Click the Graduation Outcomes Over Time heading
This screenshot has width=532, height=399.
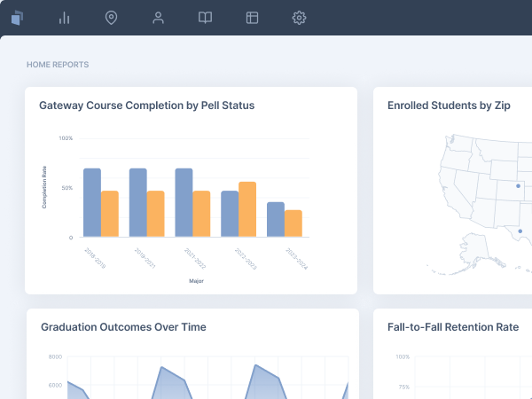123,327
